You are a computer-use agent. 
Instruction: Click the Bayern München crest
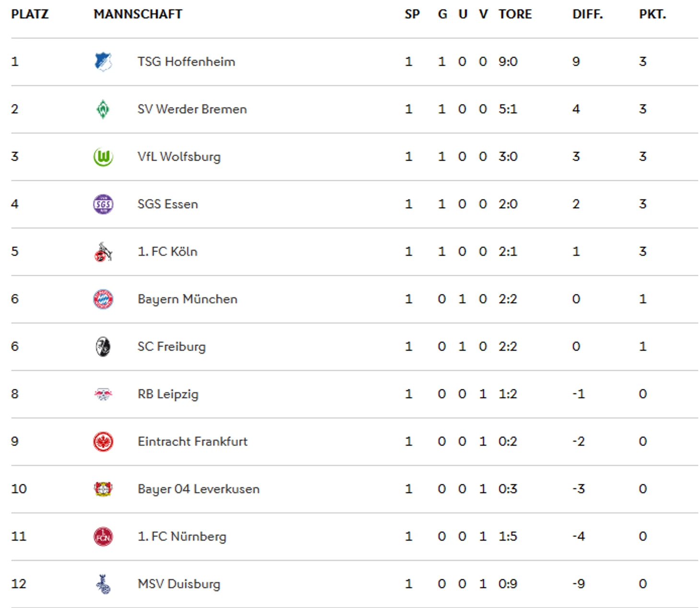(103, 299)
